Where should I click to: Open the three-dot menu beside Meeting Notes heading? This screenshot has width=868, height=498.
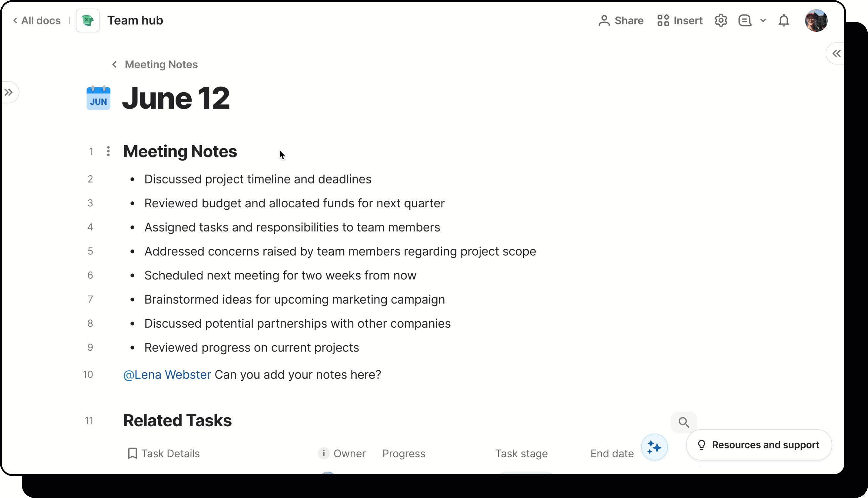point(108,151)
